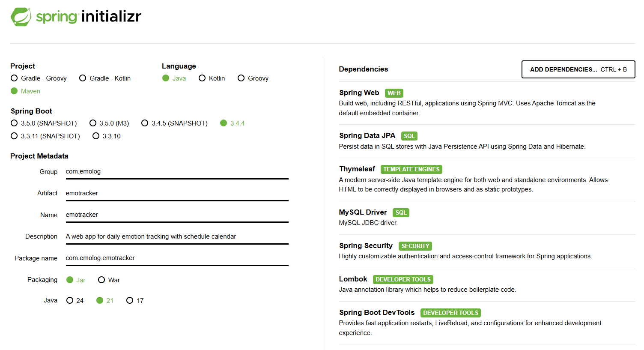
Task: Select Gradle - Kotlin project type
Action: point(105,78)
